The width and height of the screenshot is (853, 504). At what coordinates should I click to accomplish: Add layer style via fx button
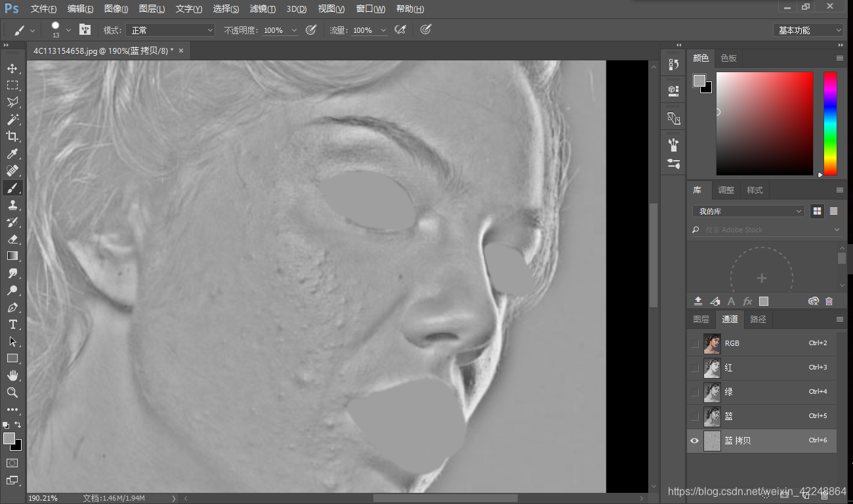point(747,301)
